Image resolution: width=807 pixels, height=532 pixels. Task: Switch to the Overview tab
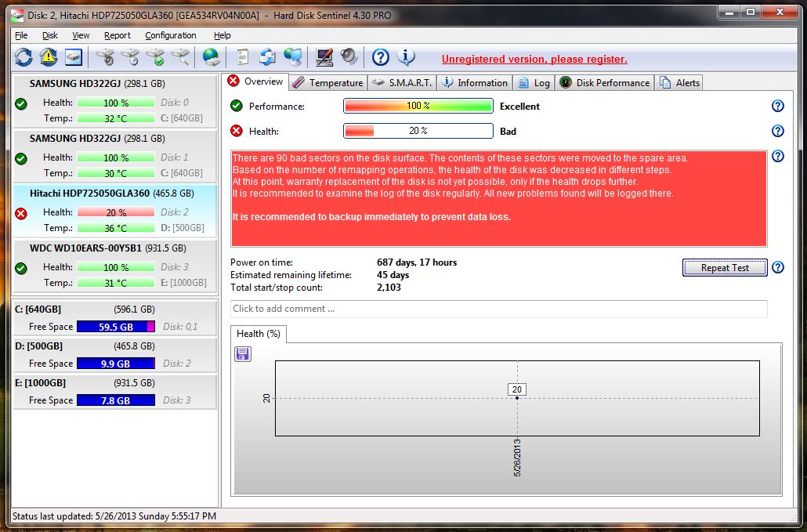pos(255,81)
